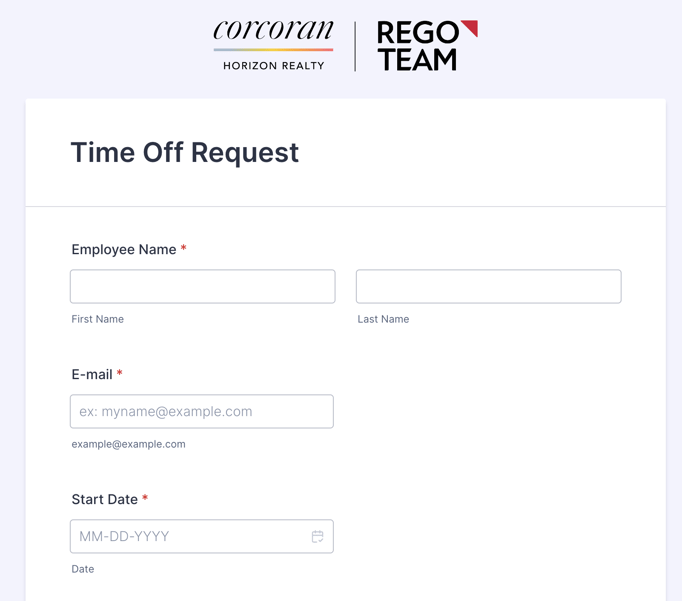Click the Horizon Realty text under Corcoran

click(273, 66)
